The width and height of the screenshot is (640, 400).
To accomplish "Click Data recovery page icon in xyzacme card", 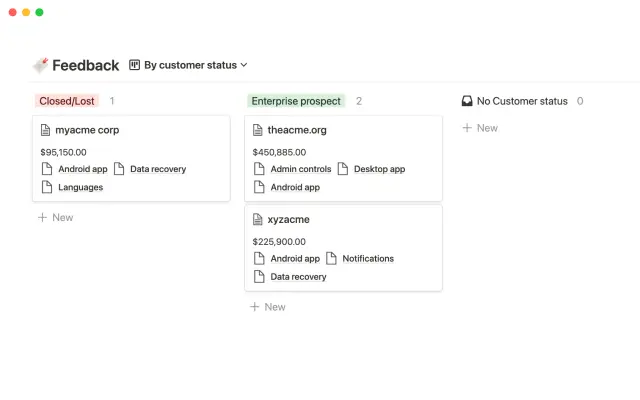I will coord(259,276).
